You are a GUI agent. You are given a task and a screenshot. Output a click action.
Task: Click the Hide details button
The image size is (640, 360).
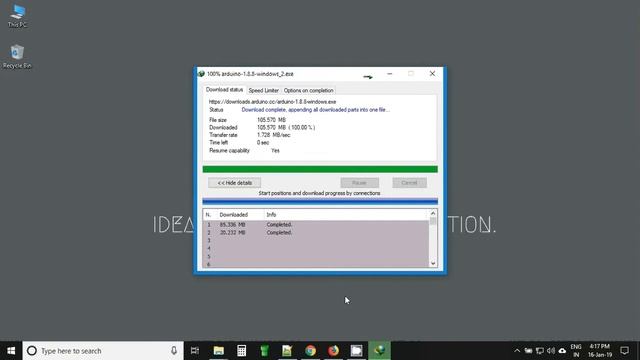point(234,183)
